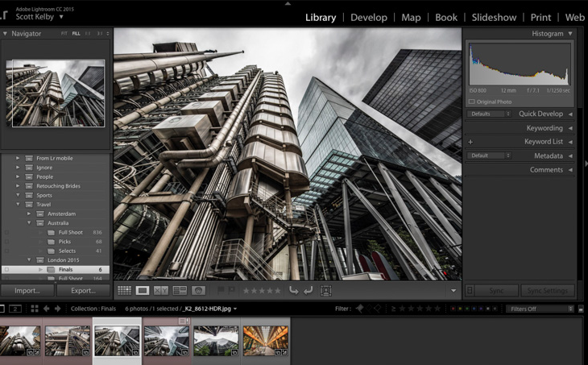588x365 pixels.
Task: Collapse right panel group with edge arrow
Action: click(586, 164)
